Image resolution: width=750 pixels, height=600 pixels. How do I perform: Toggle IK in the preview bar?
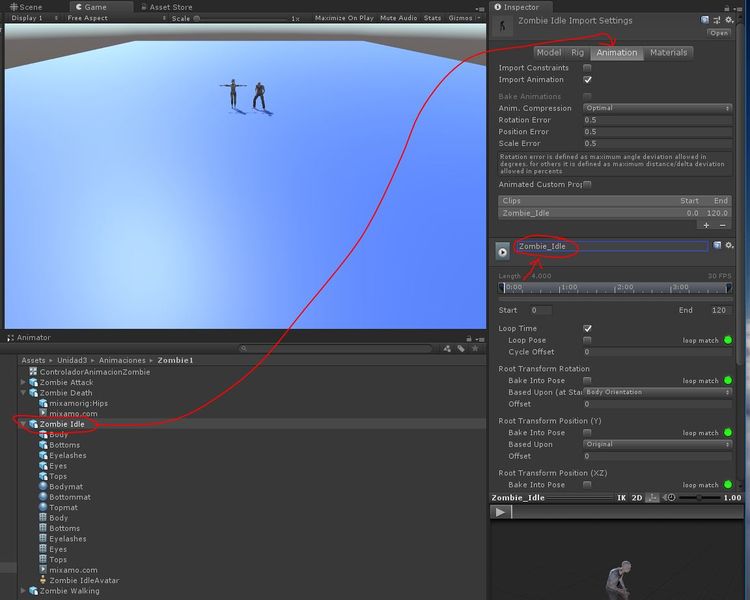[x=621, y=498]
